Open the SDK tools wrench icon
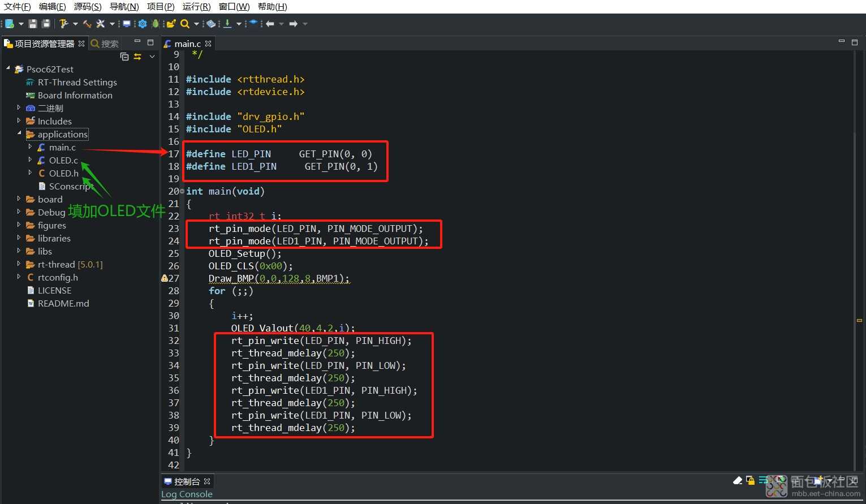This screenshot has height=504, width=866. coord(101,24)
